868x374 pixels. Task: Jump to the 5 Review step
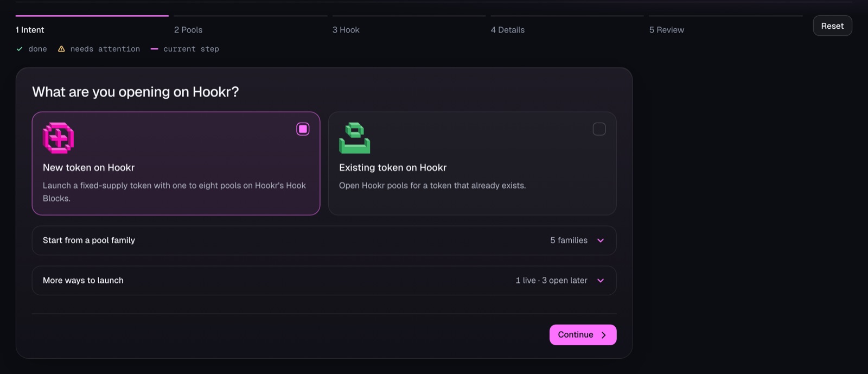(667, 30)
